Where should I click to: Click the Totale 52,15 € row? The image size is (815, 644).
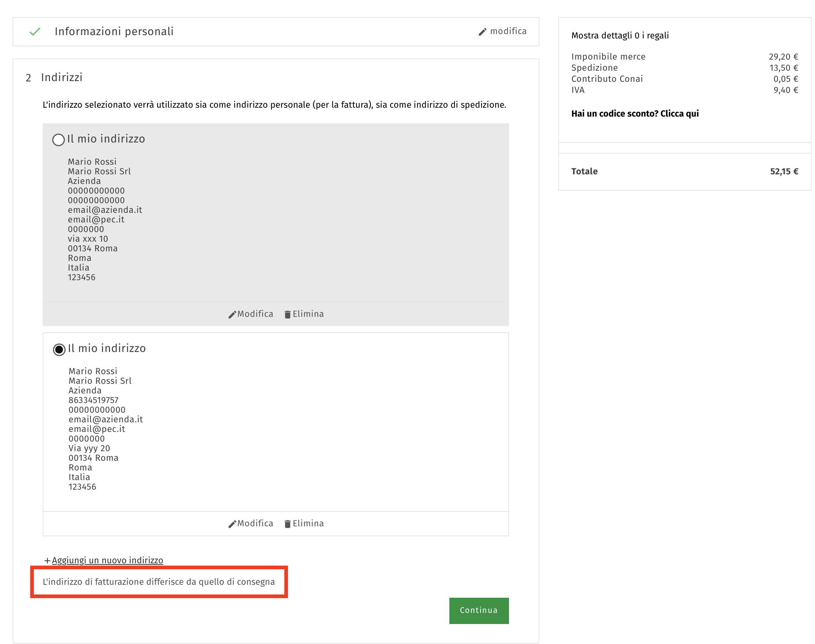[685, 172]
